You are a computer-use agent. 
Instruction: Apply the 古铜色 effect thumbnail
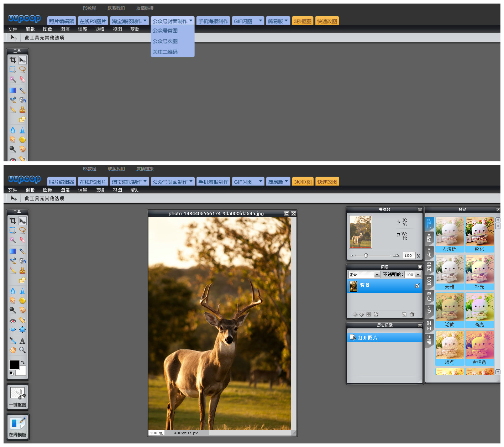[479, 348]
